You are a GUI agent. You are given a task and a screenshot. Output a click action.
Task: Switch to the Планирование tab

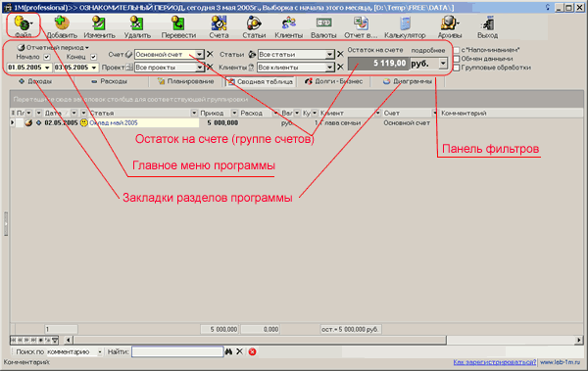186,81
